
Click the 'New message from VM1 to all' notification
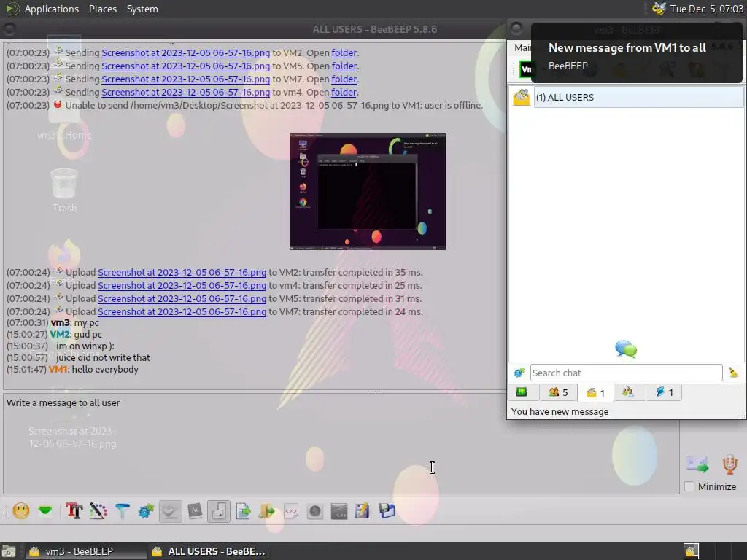(x=636, y=52)
